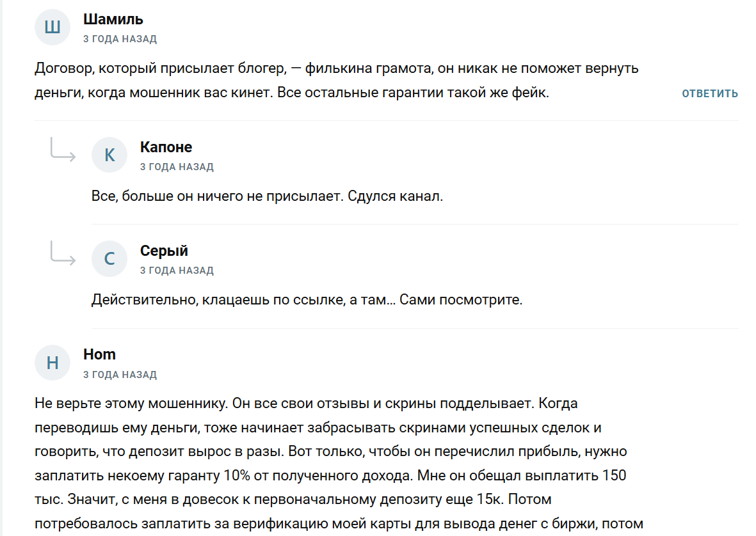
Task: Click Капоне's circular avatar icon
Action: pos(109,155)
